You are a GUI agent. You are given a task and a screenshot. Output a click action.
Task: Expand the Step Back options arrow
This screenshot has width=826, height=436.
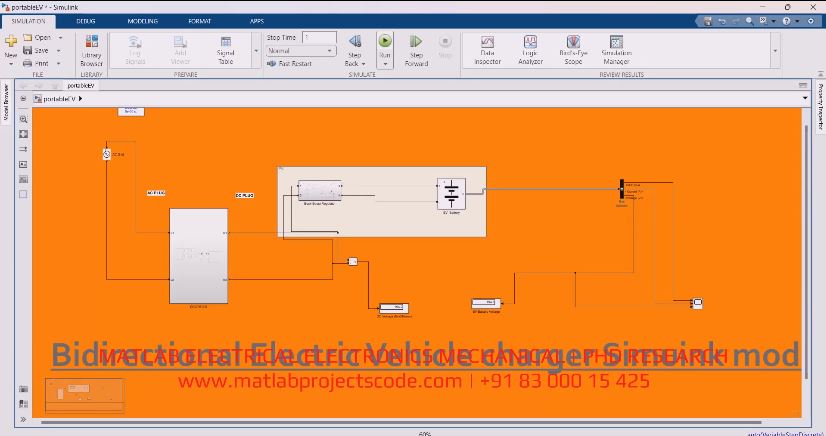[x=363, y=64]
